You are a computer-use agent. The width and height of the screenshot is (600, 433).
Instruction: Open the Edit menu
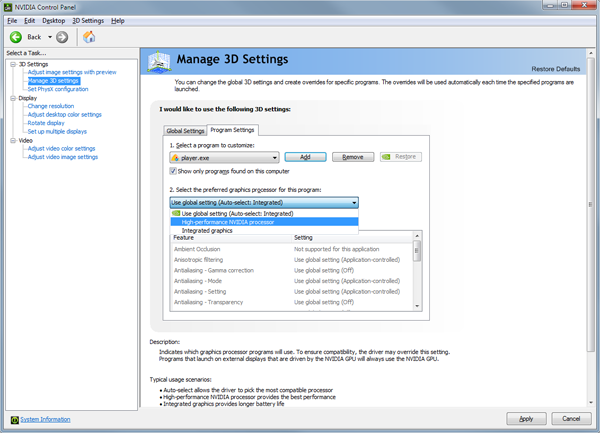point(29,21)
